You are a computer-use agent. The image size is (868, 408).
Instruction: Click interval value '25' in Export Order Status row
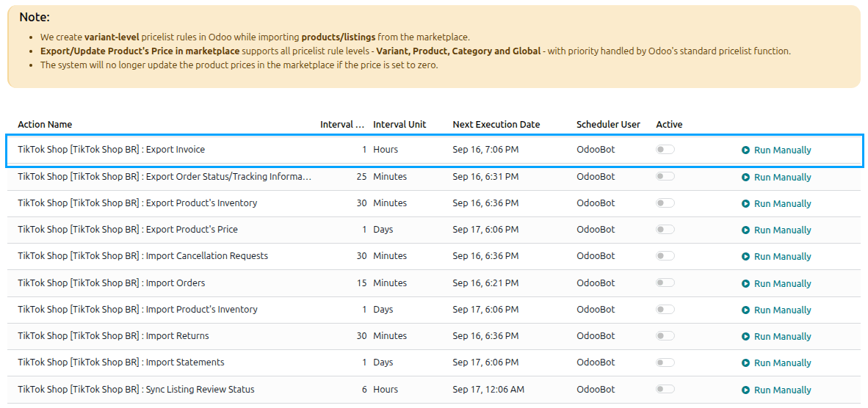pos(361,177)
